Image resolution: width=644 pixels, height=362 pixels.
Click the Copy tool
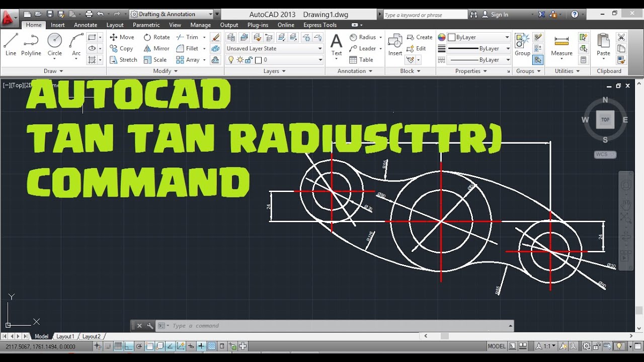pyautogui.click(x=121, y=49)
